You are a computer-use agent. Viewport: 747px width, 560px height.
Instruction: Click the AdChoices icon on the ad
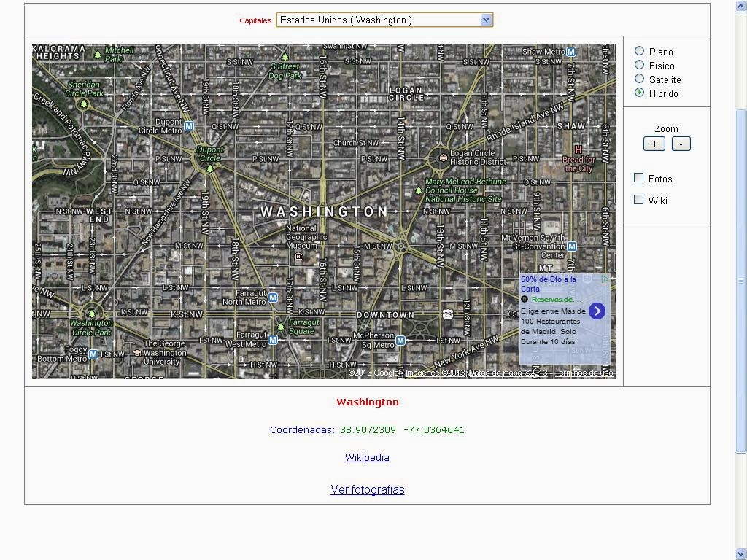605,279
